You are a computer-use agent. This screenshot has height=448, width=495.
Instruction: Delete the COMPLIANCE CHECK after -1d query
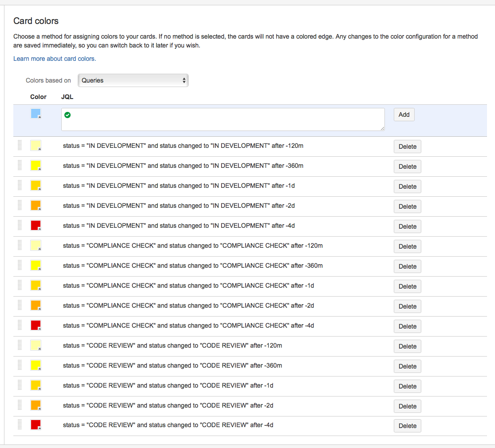(407, 286)
